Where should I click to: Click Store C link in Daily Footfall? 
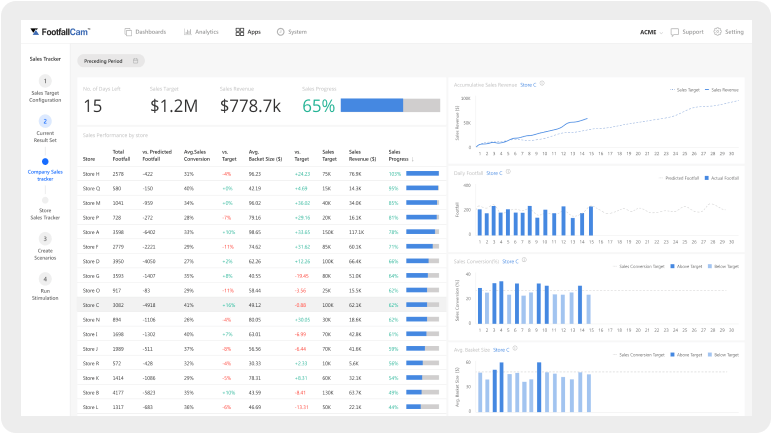coord(494,173)
